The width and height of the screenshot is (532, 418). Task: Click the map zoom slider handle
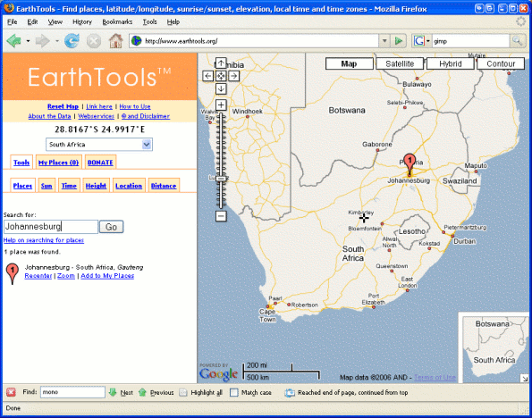coord(221,179)
